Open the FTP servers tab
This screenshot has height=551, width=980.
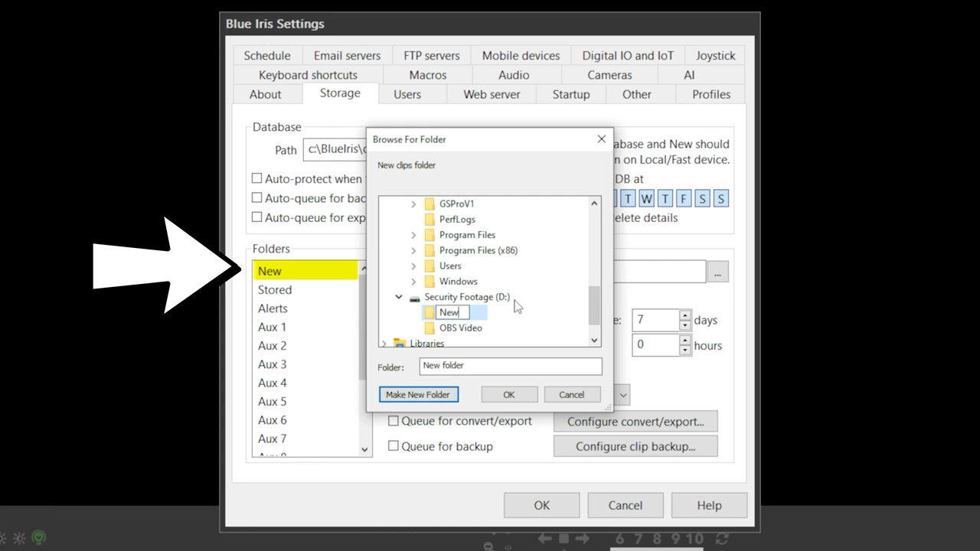pos(432,56)
